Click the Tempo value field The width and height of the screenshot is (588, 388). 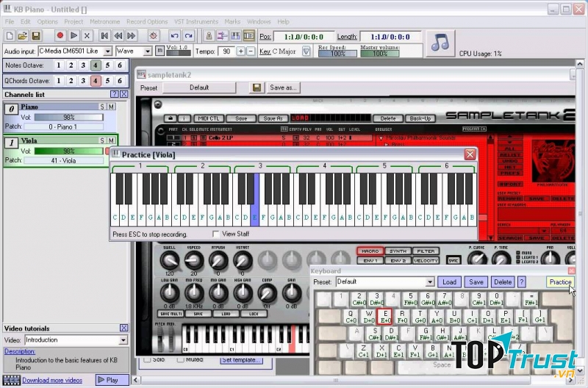[x=226, y=51]
